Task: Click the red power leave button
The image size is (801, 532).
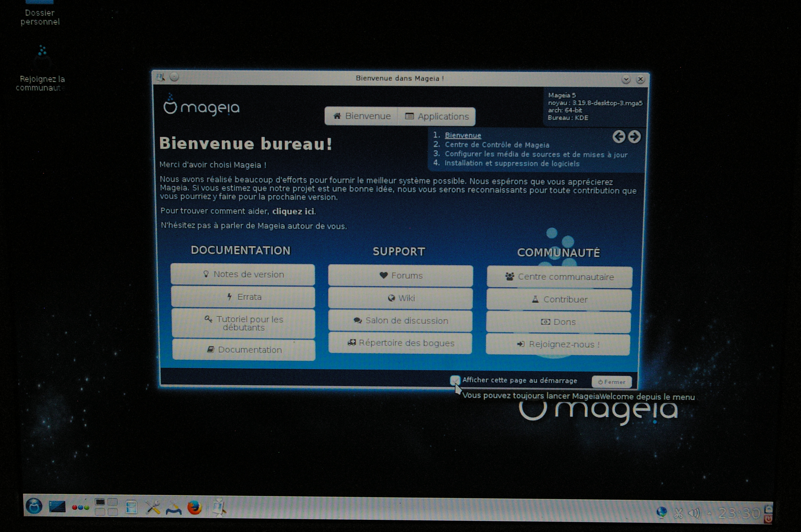Action: (769, 519)
